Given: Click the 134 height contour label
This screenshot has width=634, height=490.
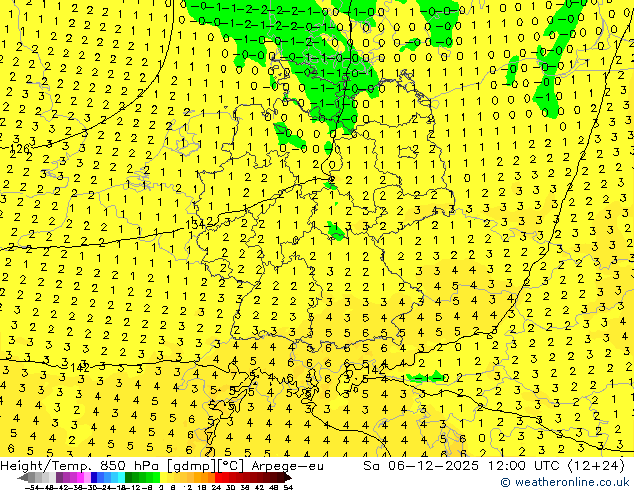Looking at the screenshot, I should click(x=195, y=224).
